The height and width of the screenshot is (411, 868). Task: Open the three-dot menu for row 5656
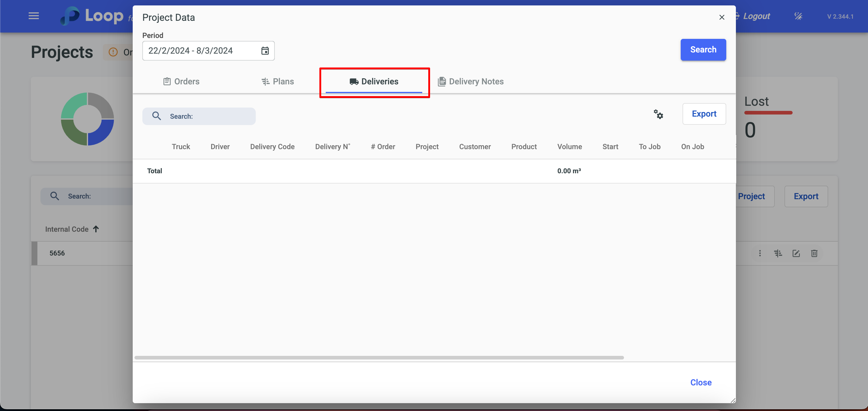click(759, 253)
